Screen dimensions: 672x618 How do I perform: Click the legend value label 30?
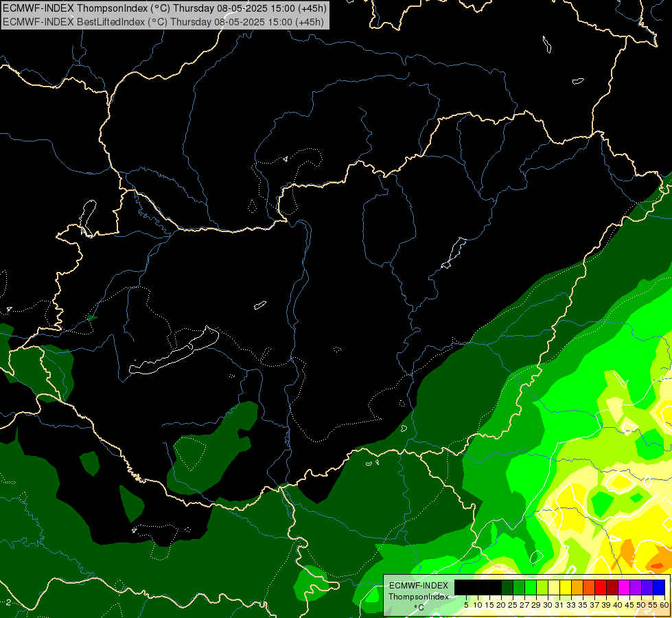[547, 605]
